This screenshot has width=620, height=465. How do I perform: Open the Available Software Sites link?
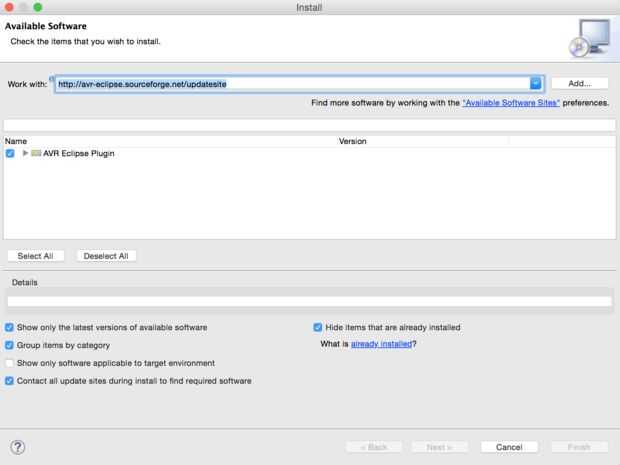click(510, 103)
